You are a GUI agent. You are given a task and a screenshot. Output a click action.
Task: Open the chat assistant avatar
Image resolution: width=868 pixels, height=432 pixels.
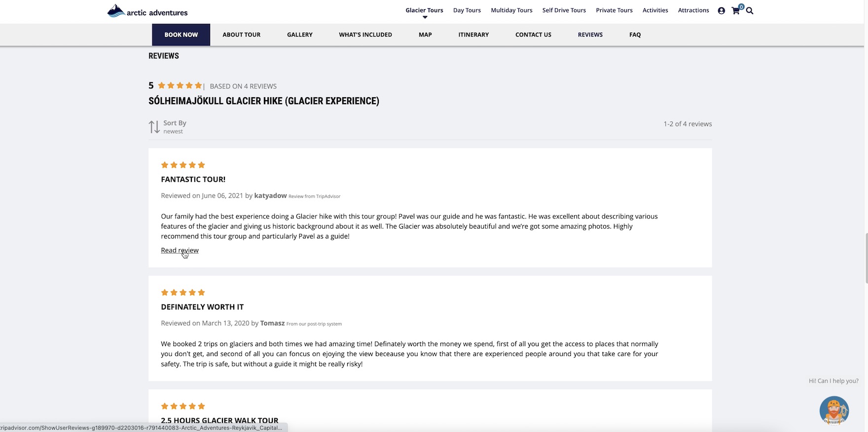coord(833,410)
